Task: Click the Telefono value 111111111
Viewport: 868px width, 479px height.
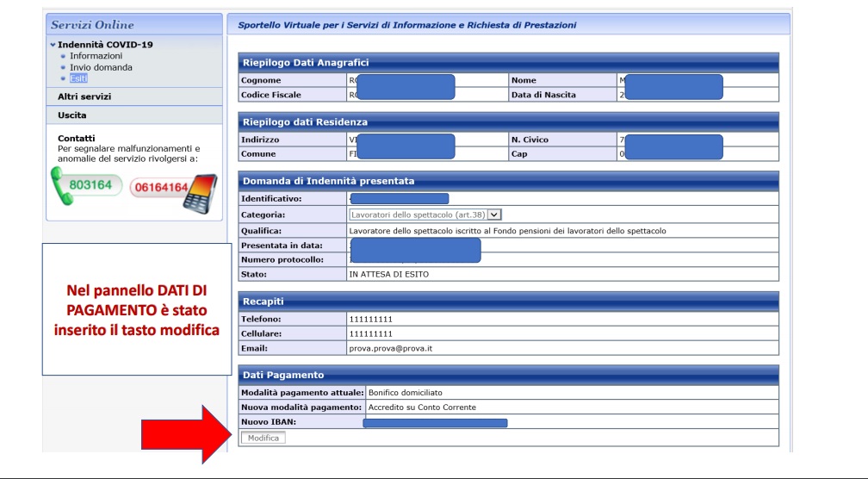Action: [x=370, y=320]
